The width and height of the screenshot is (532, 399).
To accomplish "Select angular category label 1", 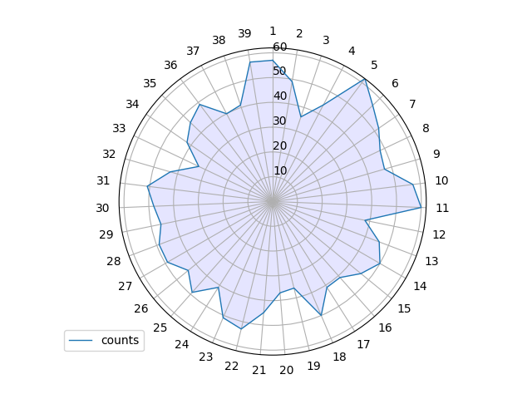I will point(273,32).
